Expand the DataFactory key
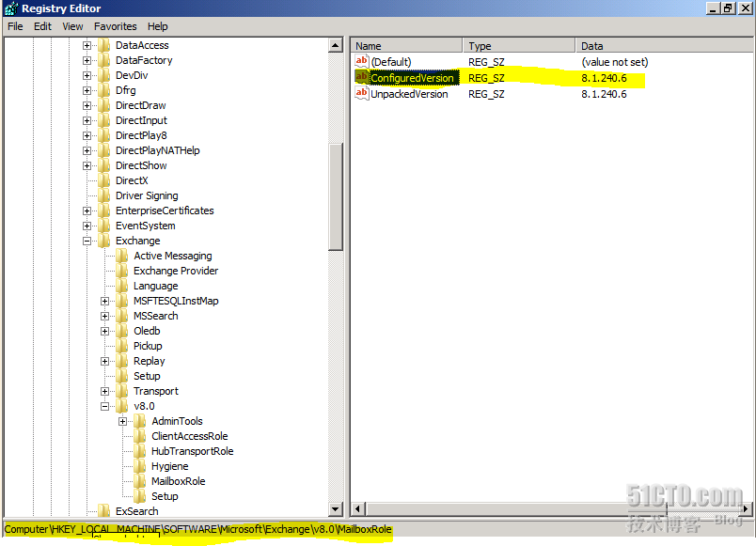This screenshot has height=546, width=756. pos(87,60)
